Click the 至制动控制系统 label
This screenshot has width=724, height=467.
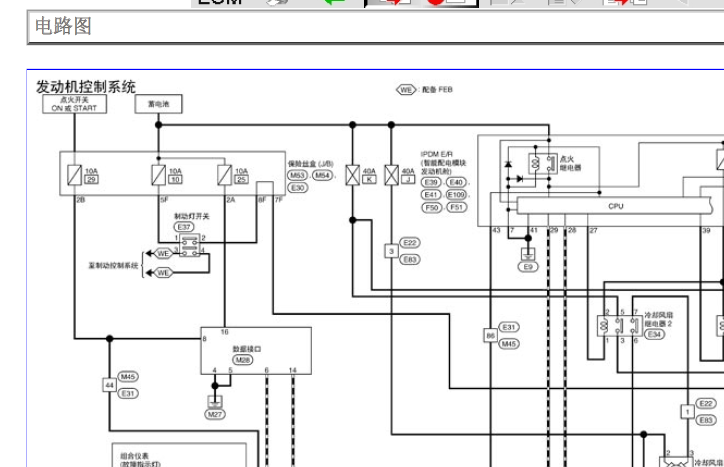pos(113,266)
